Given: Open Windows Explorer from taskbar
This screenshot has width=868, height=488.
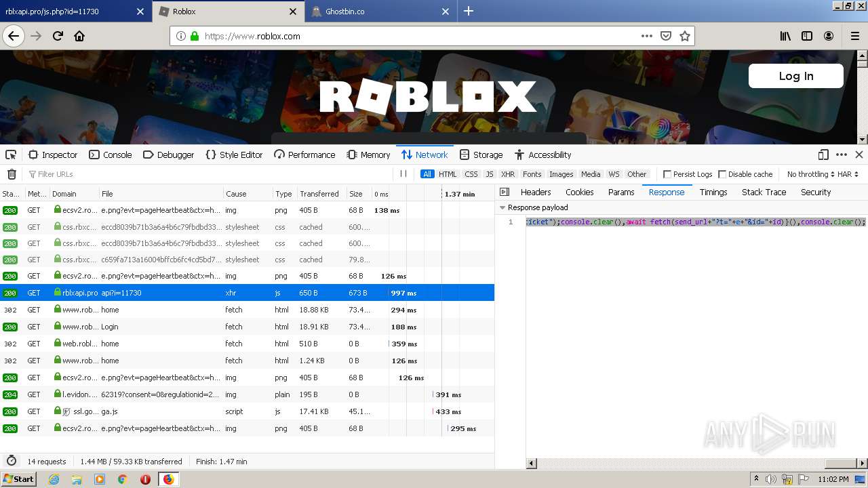Looking at the screenshot, I should click(77, 479).
